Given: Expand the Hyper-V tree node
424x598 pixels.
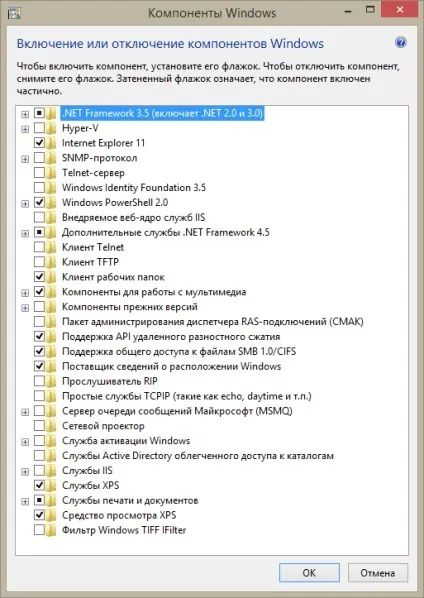Looking at the screenshot, I should tap(25, 129).
